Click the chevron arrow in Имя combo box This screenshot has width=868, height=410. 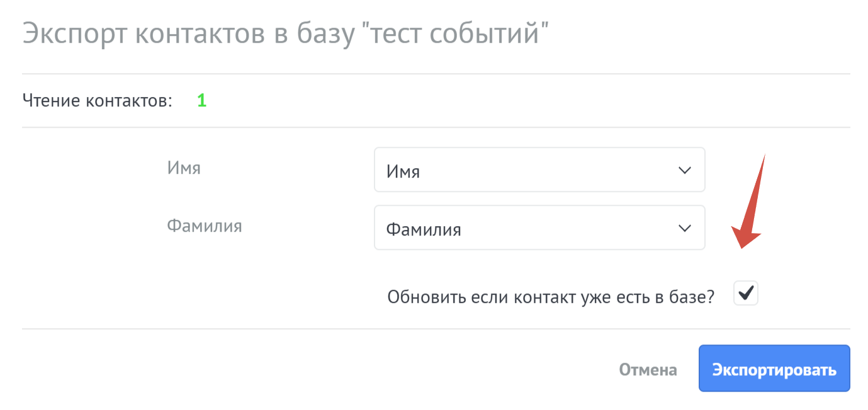[x=684, y=171]
